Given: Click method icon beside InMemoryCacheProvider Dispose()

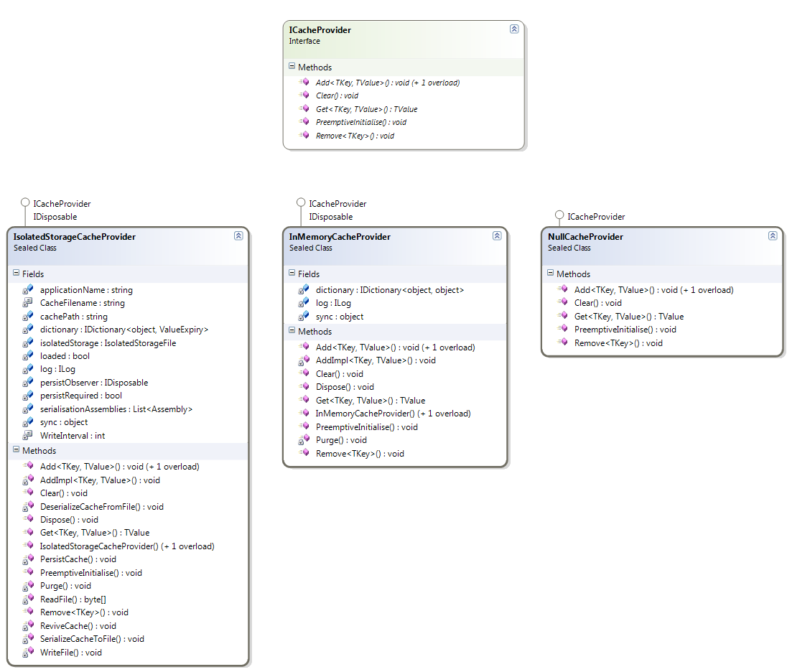Looking at the screenshot, I should coord(304,386).
